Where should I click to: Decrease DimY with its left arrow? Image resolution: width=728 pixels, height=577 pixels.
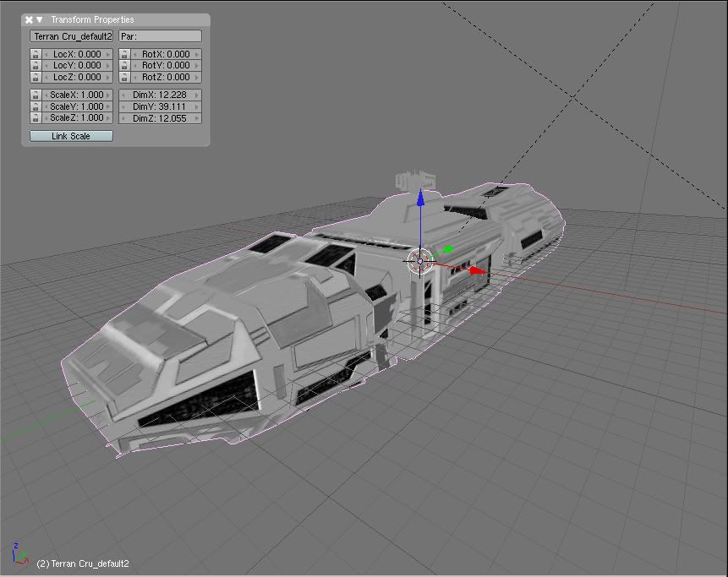click(123, 106)
